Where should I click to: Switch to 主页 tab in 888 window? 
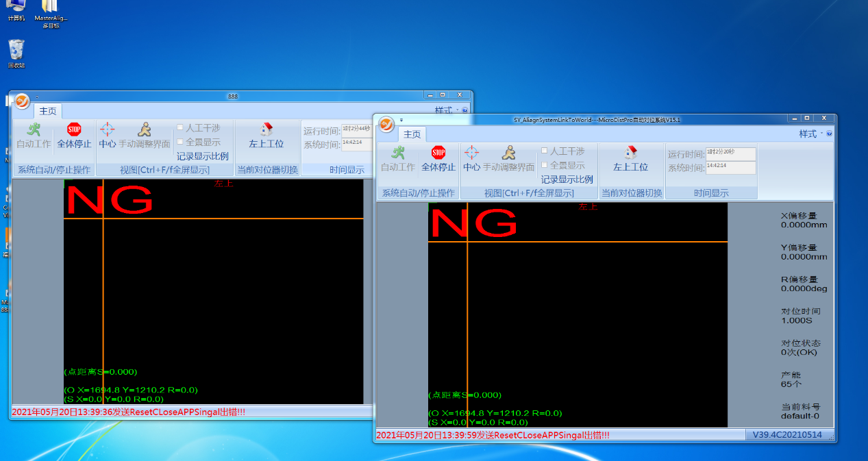47,111
